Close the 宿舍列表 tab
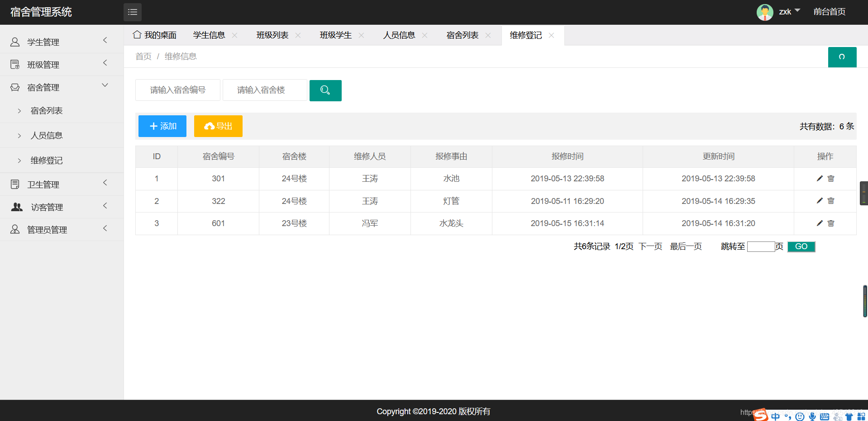The height and width of the screenshot is (421, 868). pyautogui.click(x=488, y=35)
